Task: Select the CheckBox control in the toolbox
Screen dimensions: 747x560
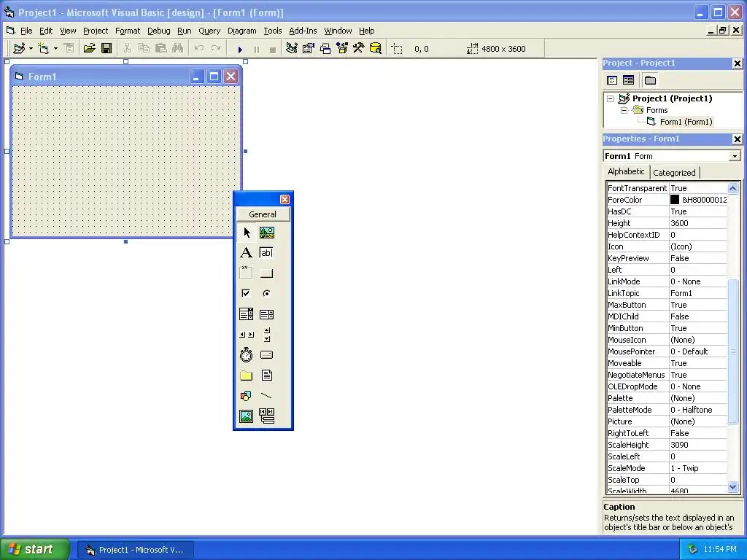Action: 247,293
